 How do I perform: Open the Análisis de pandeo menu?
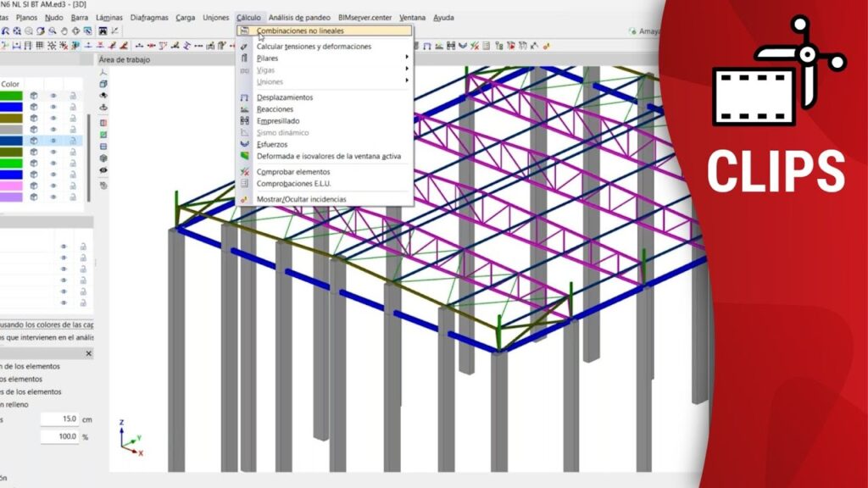pyautogui.click(x=298, y=17)
